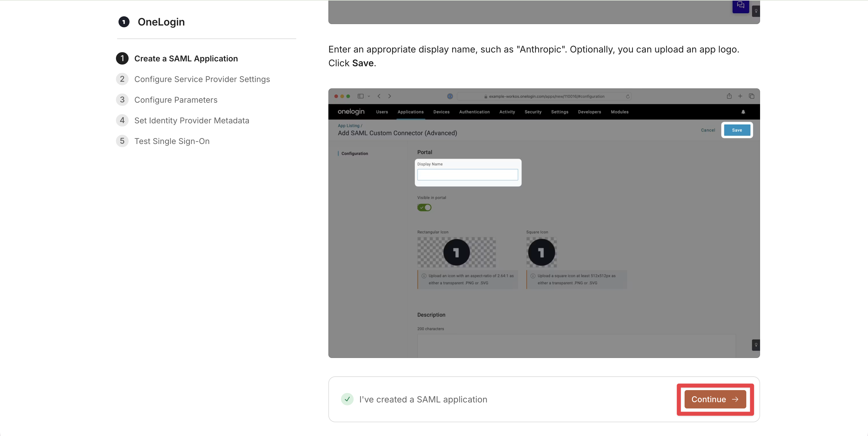Click the OneLogin logo badge in header

[124, 22]
